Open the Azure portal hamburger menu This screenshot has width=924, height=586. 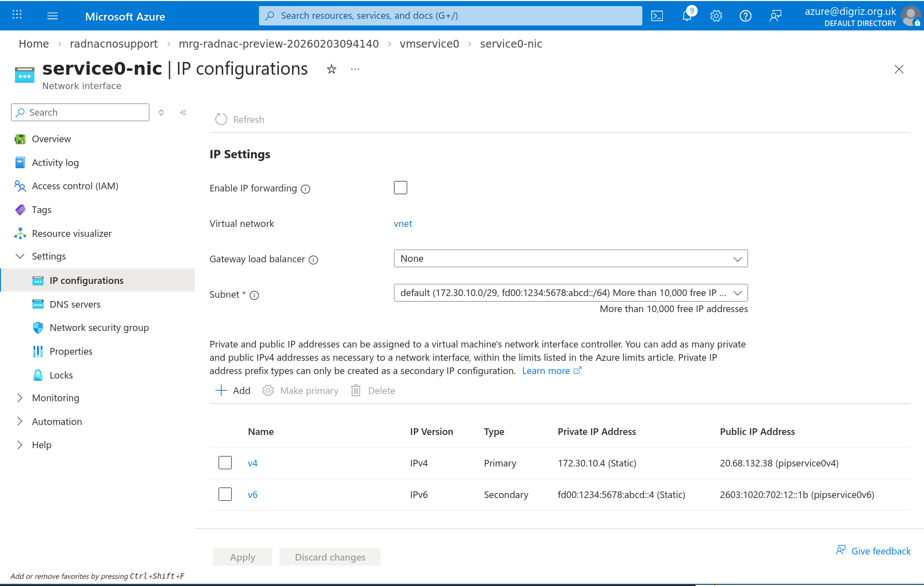click(53, 16)
